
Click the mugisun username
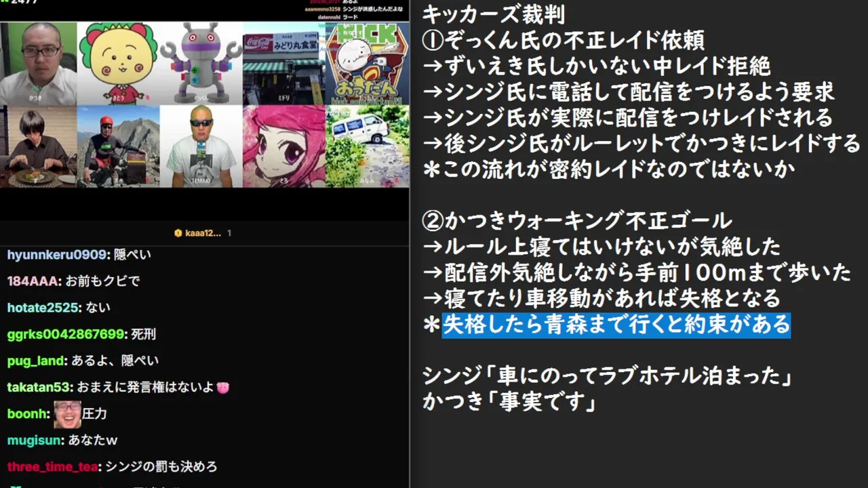point(35,441)
